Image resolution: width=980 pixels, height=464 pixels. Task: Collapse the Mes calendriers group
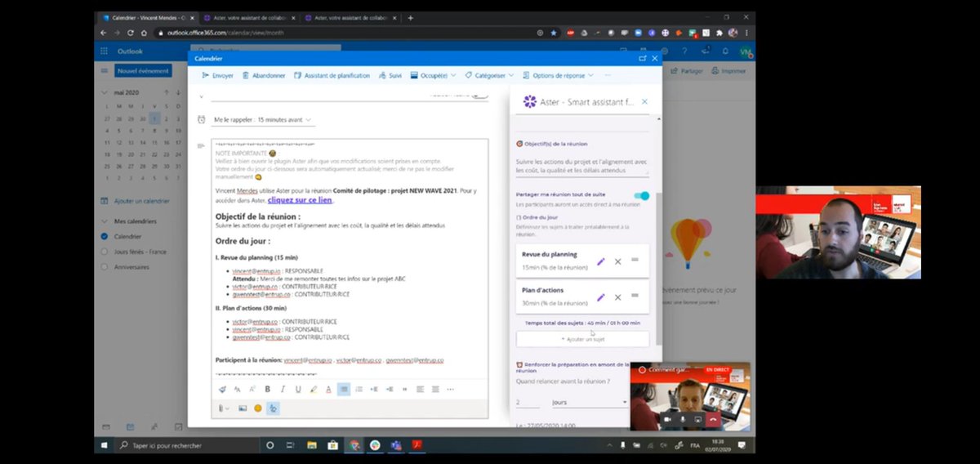coord(104,221)
